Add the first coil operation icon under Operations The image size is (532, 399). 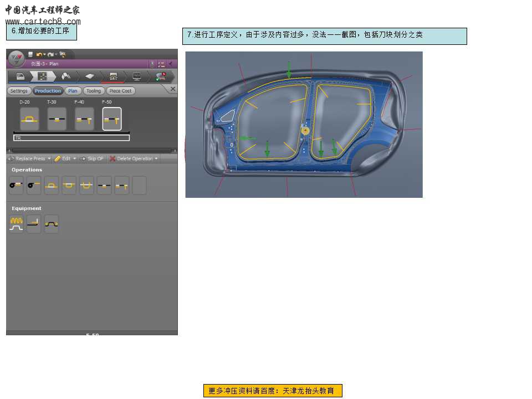click(x=16, y=185)
